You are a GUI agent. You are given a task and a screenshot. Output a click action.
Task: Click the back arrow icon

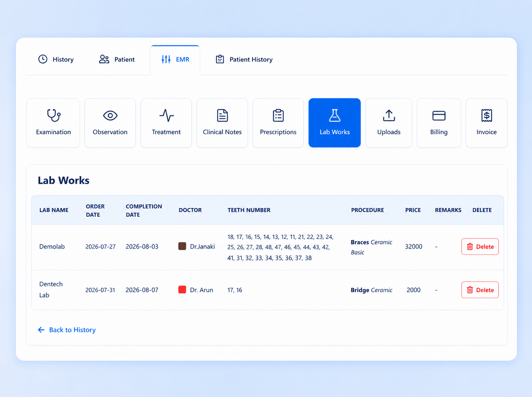tap(41, 330)
